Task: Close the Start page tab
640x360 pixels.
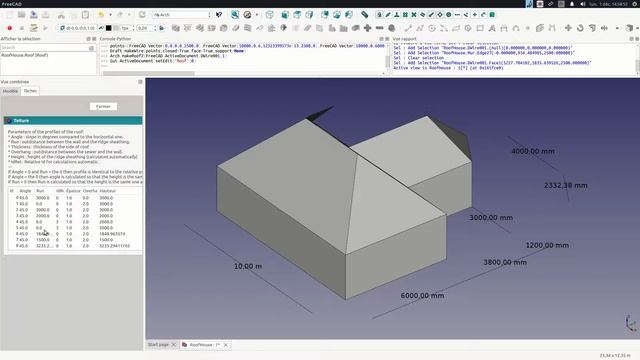Action: click(x=174, y=345)
